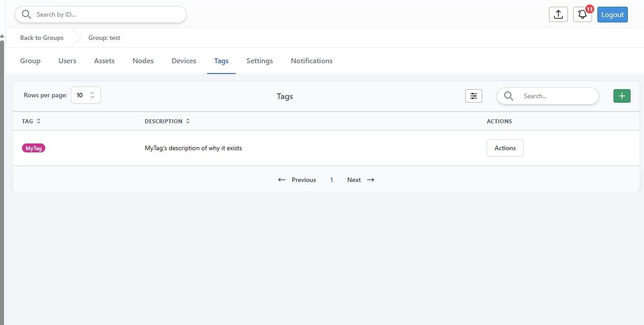Click the pink MyTag badge
This screenshot has width=644, height=325.
coord(34,148)
